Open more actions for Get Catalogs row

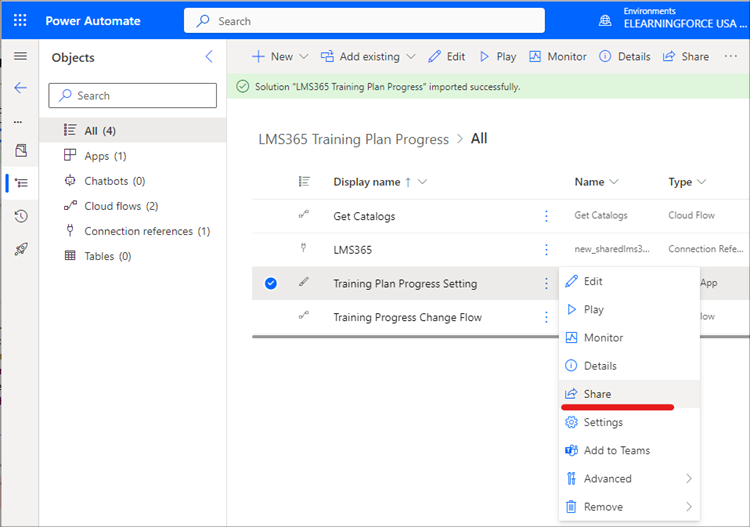[546, 216]
